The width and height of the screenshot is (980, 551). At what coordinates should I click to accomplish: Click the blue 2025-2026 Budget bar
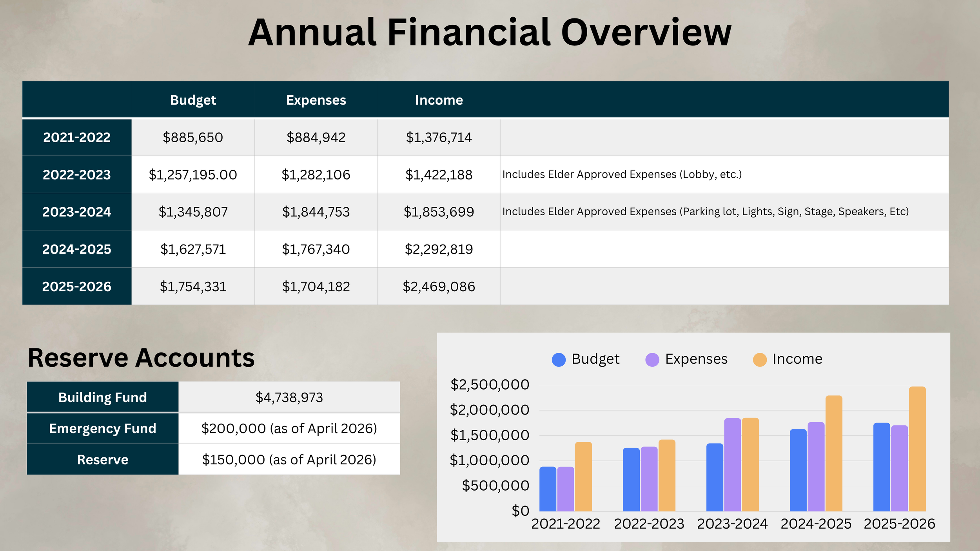882,467
